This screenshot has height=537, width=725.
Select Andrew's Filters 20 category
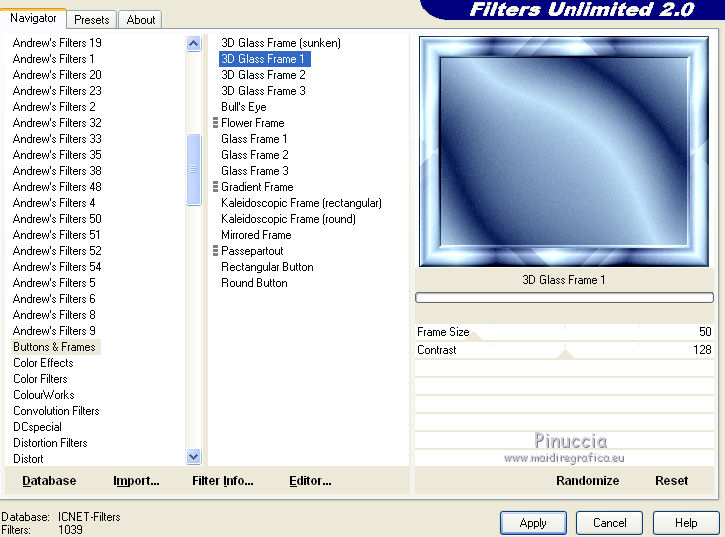click(x=57, y=75)
